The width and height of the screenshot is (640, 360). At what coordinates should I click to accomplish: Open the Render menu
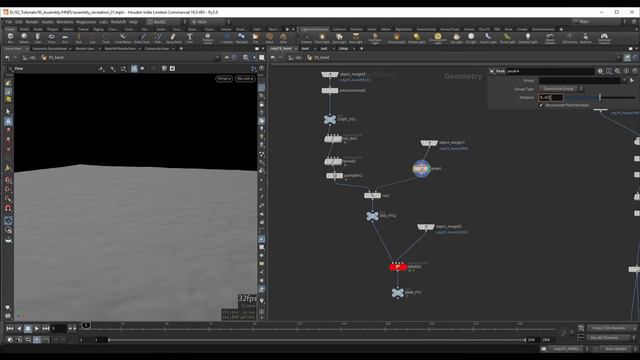point(32,22)
